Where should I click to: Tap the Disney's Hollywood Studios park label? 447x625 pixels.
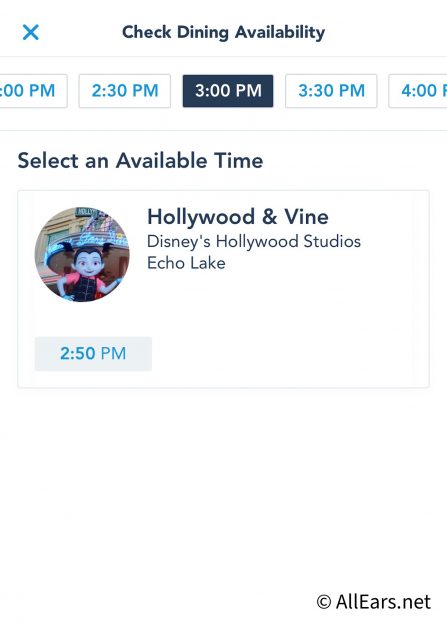click(254, 242)
